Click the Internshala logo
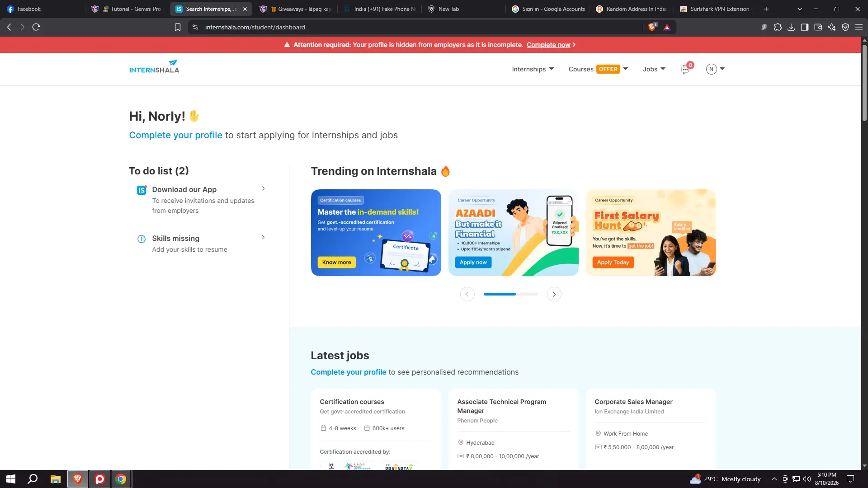This screenshot has width=868, height=488. (x=154, y=67)
